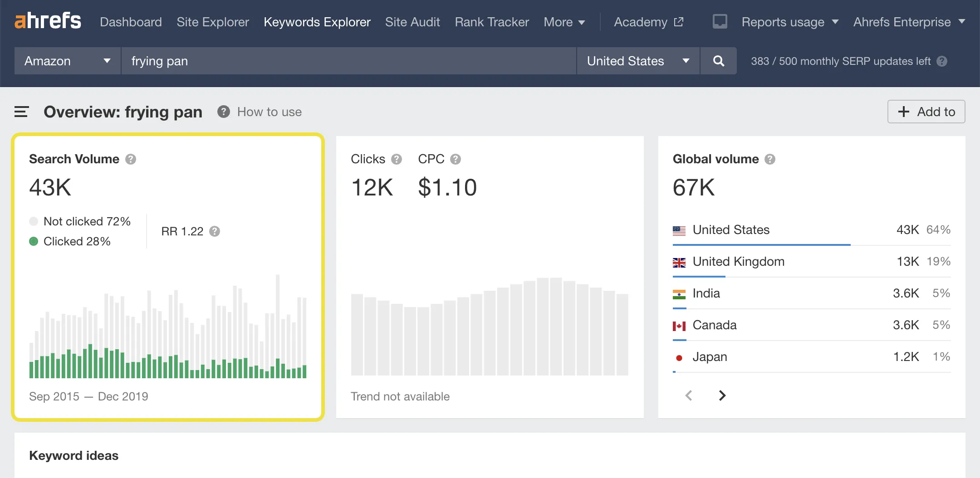Click the hamburger icon beside Overview heading

[21, 112]
